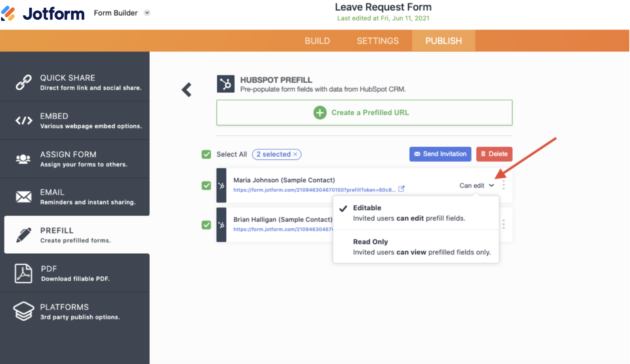Switch to the Build tab
The image size is (630, 364).
coord(317,41)
